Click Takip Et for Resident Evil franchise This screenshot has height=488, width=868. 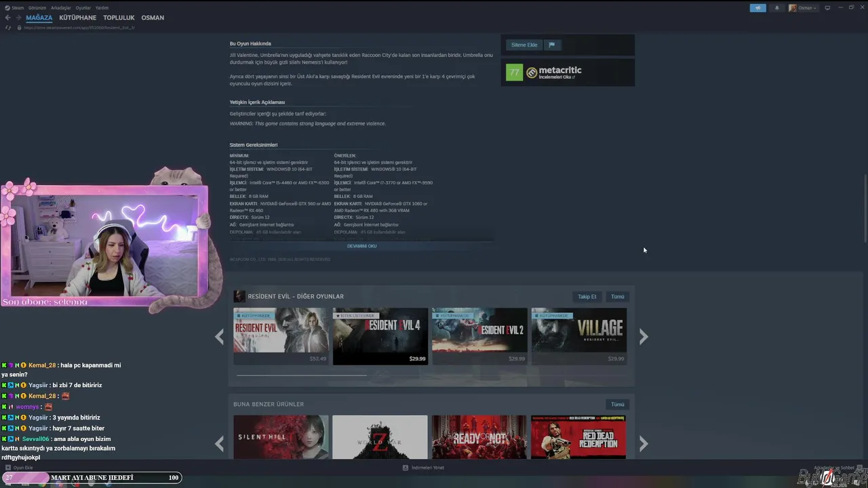pyautogui.click(x=587, y=296)
